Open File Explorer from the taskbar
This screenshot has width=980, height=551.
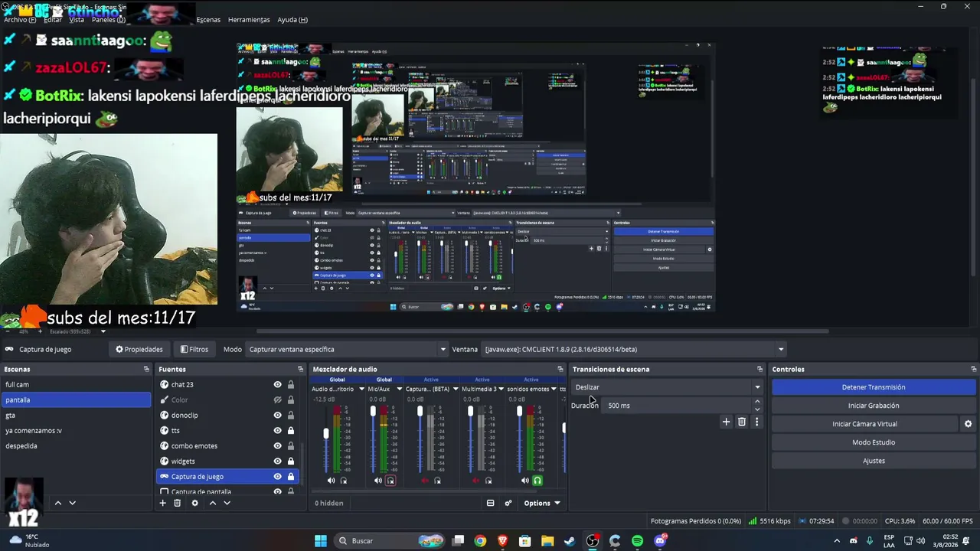coord(547,541)
